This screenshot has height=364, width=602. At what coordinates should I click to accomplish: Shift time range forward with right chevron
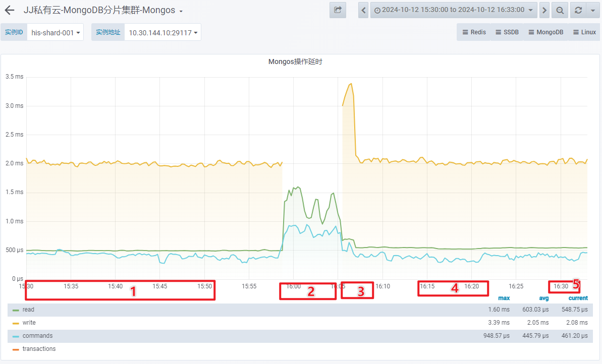(544, 10)
